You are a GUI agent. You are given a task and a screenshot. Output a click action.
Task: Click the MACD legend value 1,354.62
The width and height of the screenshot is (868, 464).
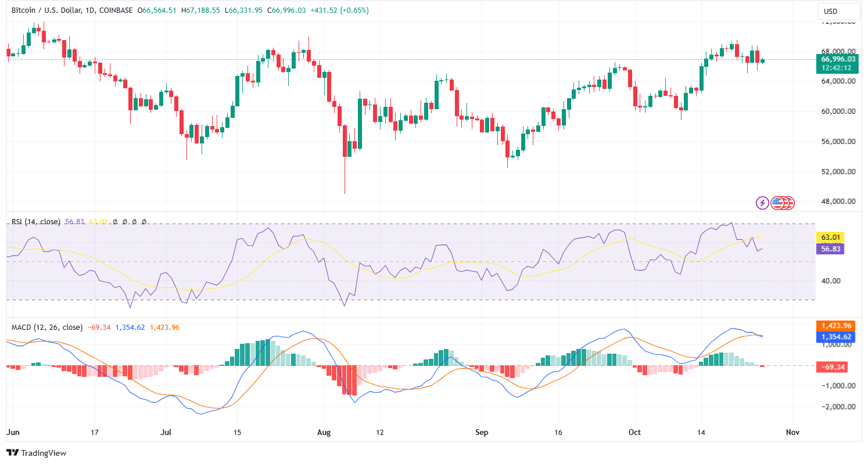click(x=130, y=328)
